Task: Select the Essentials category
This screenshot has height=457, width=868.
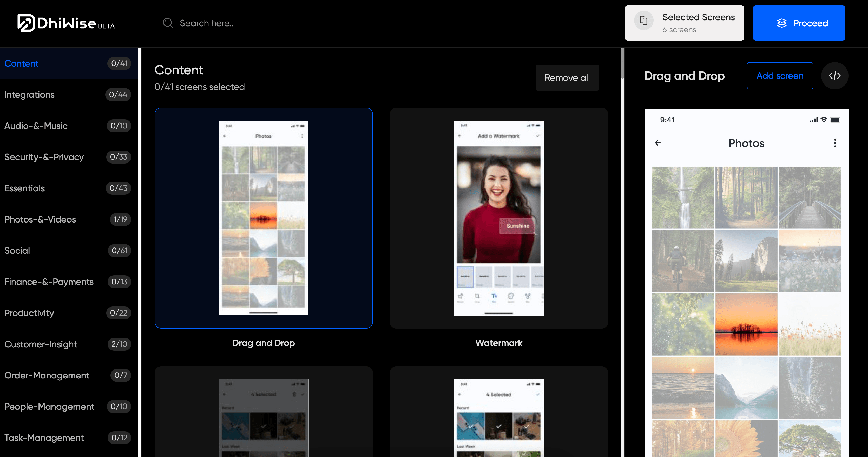Action: pyautogui.click(x=69, y=188)
